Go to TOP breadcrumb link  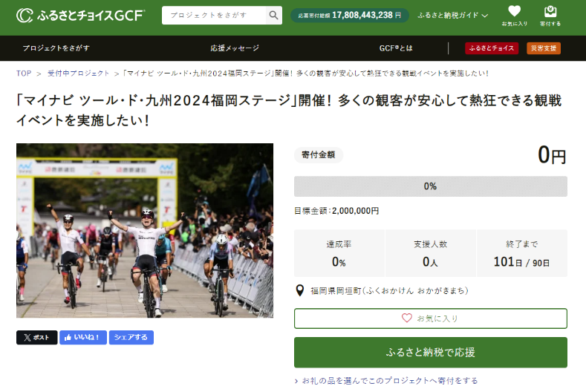tap(24, 73)
